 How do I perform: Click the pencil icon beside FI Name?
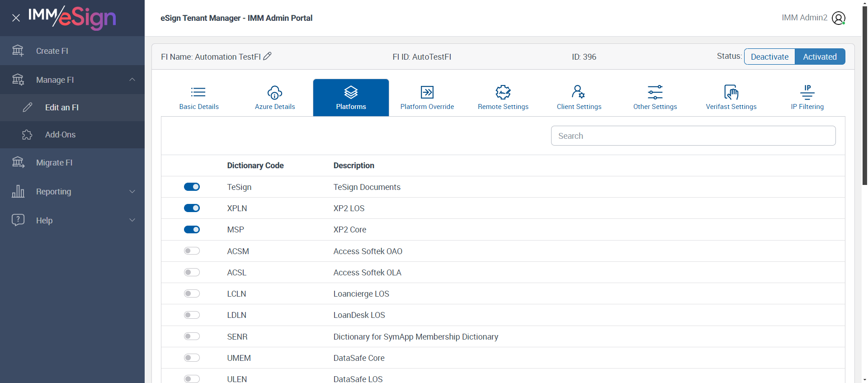267,56
